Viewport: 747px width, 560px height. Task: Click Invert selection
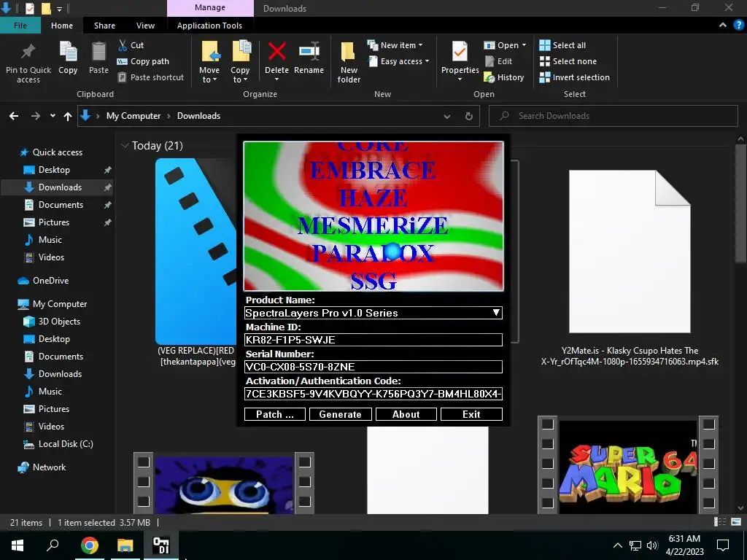tap(574, 77)
